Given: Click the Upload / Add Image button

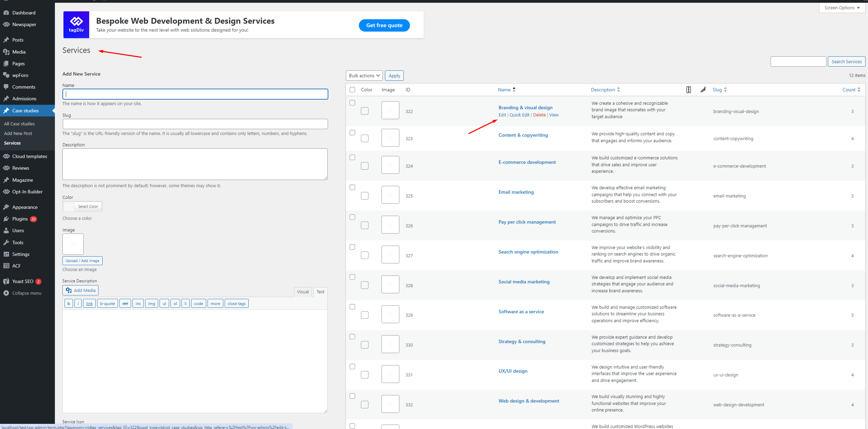Looking at the screenshot, I should (x=82, y=261).
